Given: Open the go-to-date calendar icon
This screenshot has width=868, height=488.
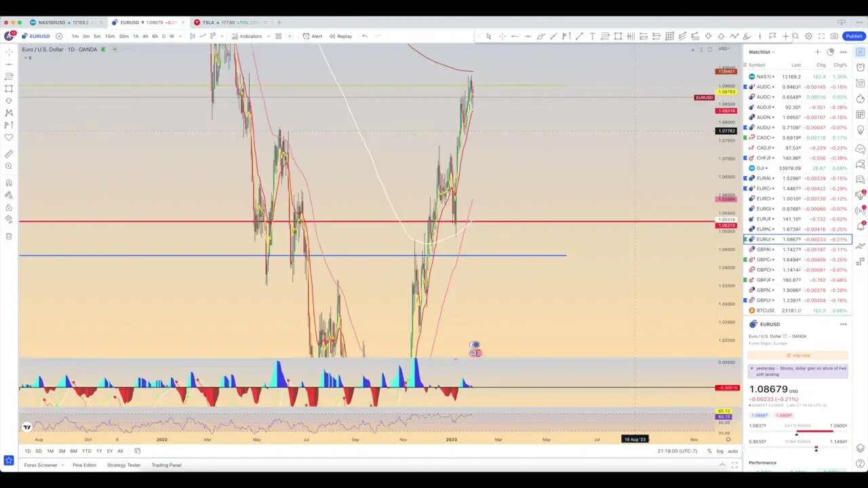Looking at the screenshot, I should 137,451.
